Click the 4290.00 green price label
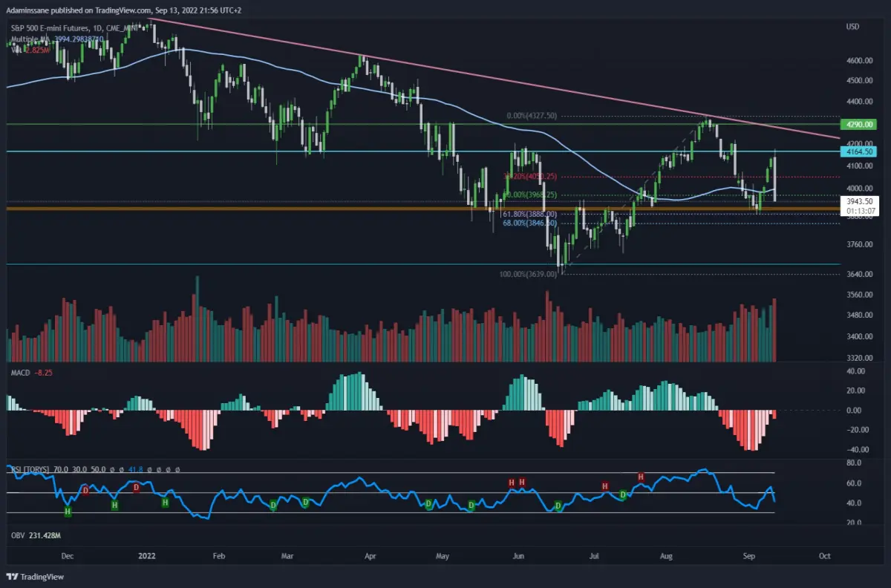 [x=858, y=124]
